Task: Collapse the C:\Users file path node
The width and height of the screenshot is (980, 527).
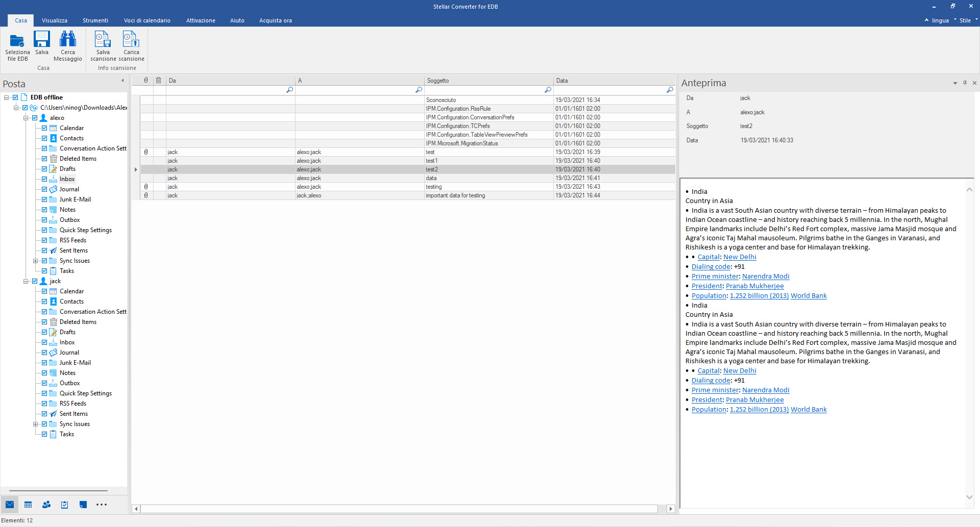Action: [x=16, y=108]
